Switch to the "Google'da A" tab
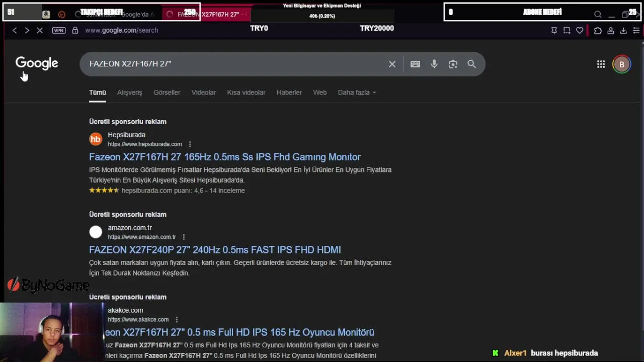 point(116,14)
